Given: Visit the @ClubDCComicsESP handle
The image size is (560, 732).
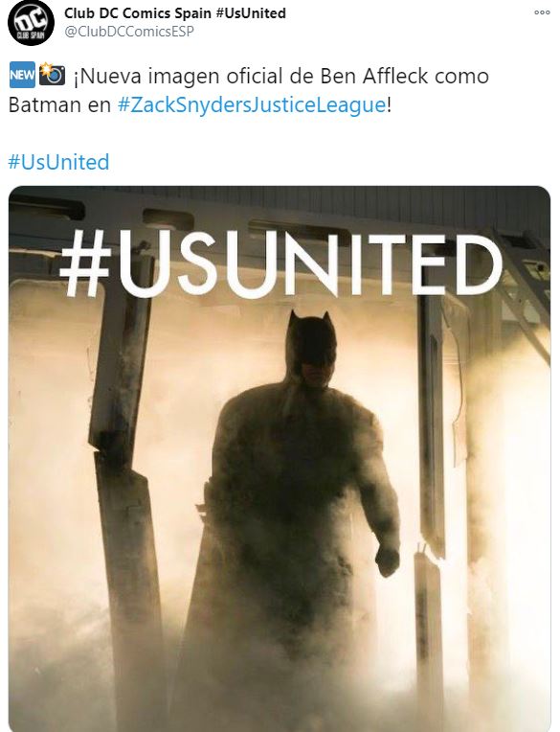Looking at the screenshot, I should coord(128,32).
